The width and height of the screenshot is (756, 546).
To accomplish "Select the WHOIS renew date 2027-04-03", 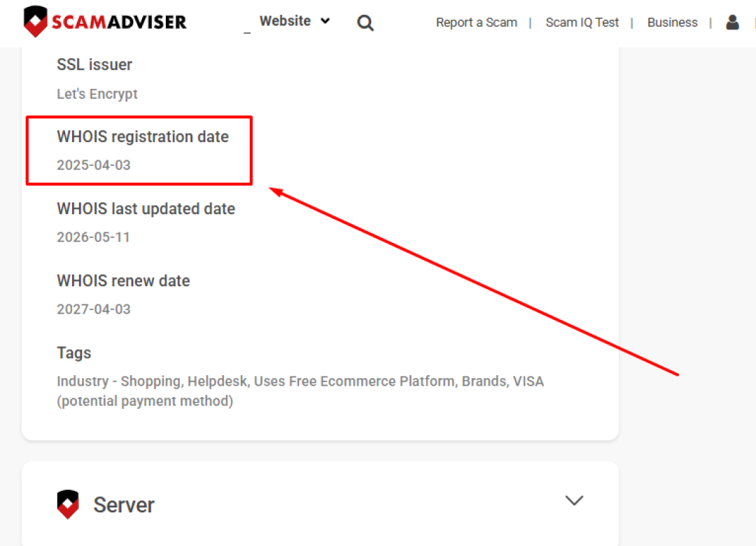I will pyautogui.click(x=94, y=309).
